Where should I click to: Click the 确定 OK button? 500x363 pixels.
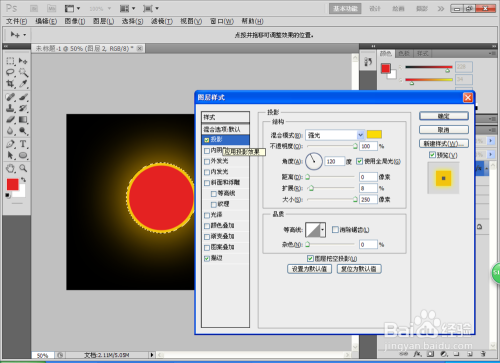click(444, 116)
